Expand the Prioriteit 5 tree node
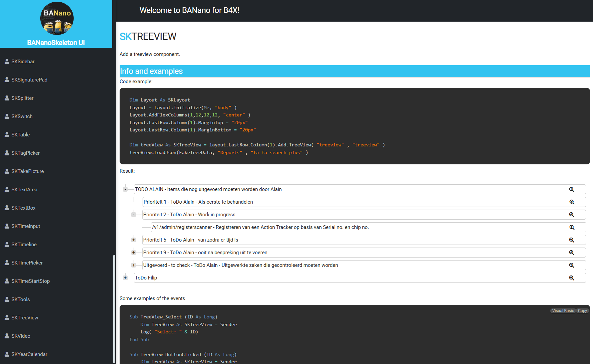Image resolution: width=594 pixels, height=364 pixels. tap(134, 240)
